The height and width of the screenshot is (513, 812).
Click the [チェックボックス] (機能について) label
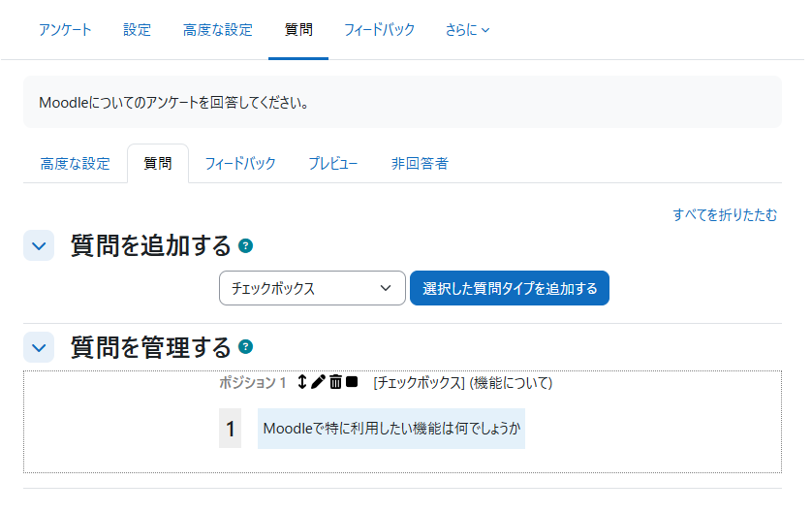[x=463, y=382]
